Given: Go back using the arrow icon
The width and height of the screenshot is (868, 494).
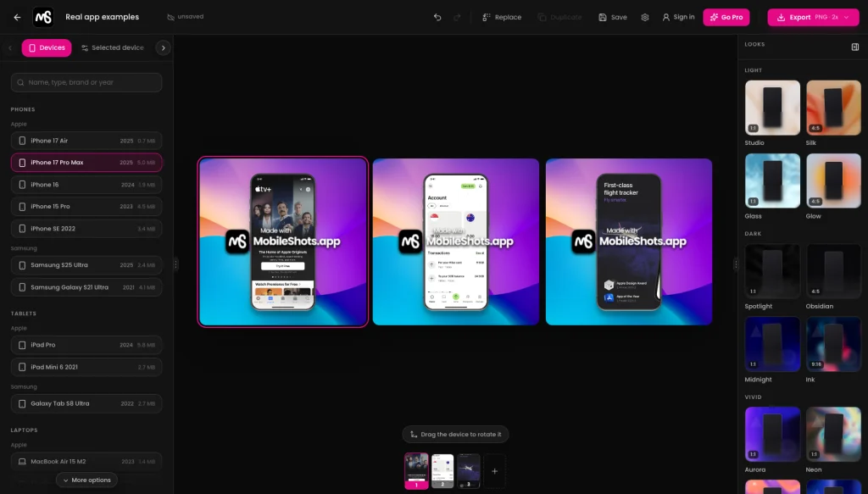Looking at the screenshot, I should pos(17,17).
